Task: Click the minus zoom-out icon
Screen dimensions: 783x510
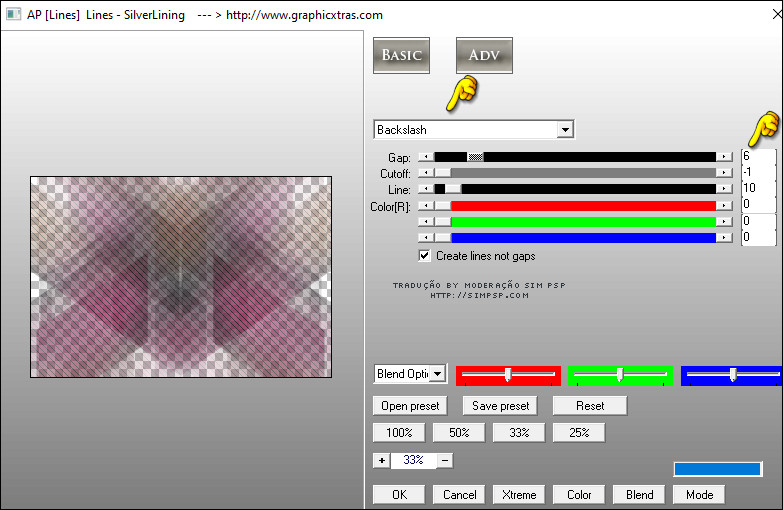Action: coord(445,460)
